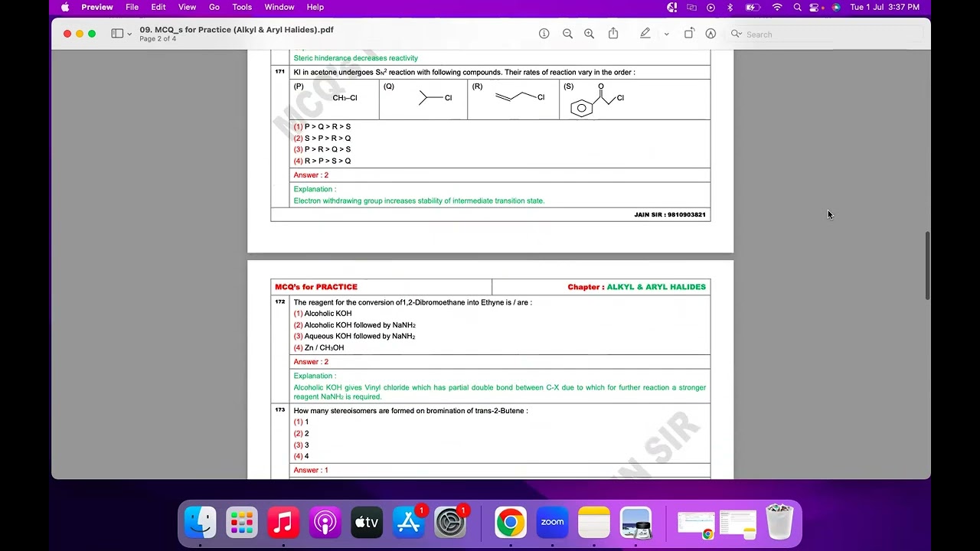The image size is (980, 551).
Task: Rotate the page with Rotate icon
Action: coord(689,34)
